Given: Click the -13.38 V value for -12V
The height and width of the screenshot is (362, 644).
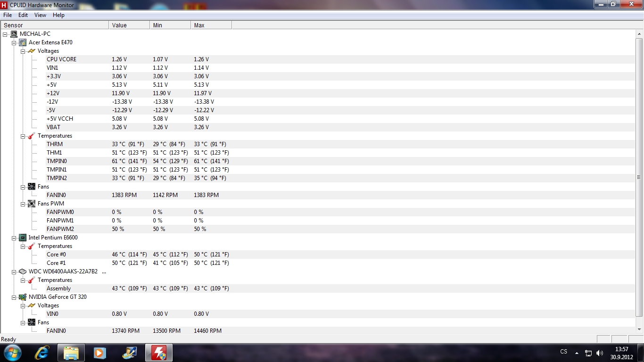Looking at the screenshot, I should 122,102.
